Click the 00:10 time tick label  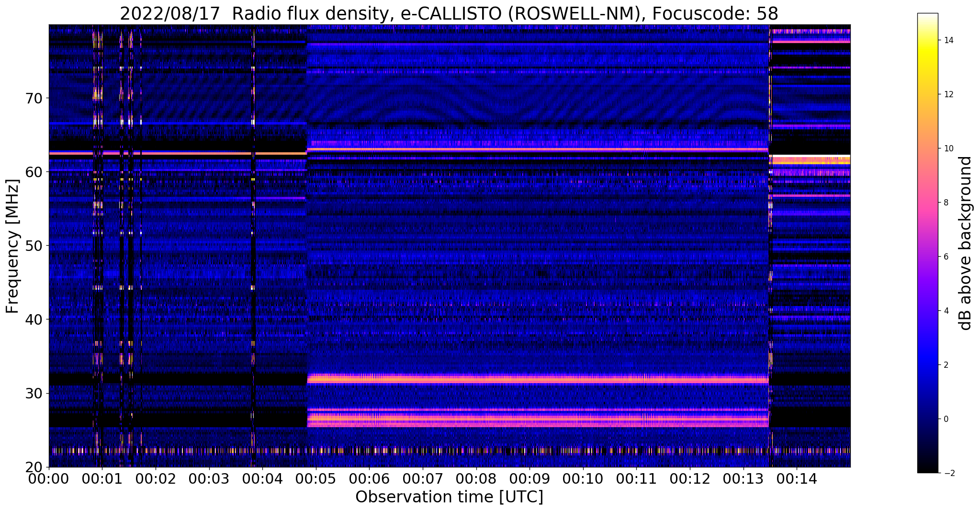coord(583,479)
